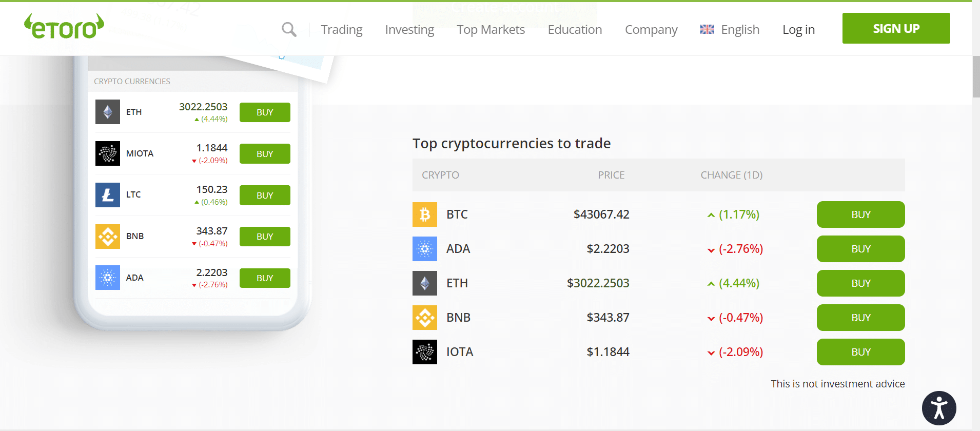Click the 150.23 LTC price in phone
Image resolution: width=980 pixels, height=431 pixels.
point(212,189)
